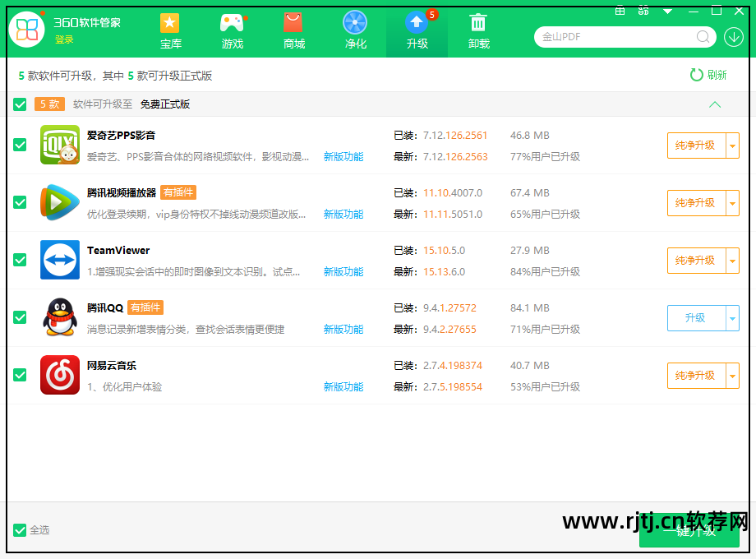Viewport: 756px width, 559px height.
Task: Open upgrade dropdown arrow for 腾讯QQ
Action: point(733,318)
